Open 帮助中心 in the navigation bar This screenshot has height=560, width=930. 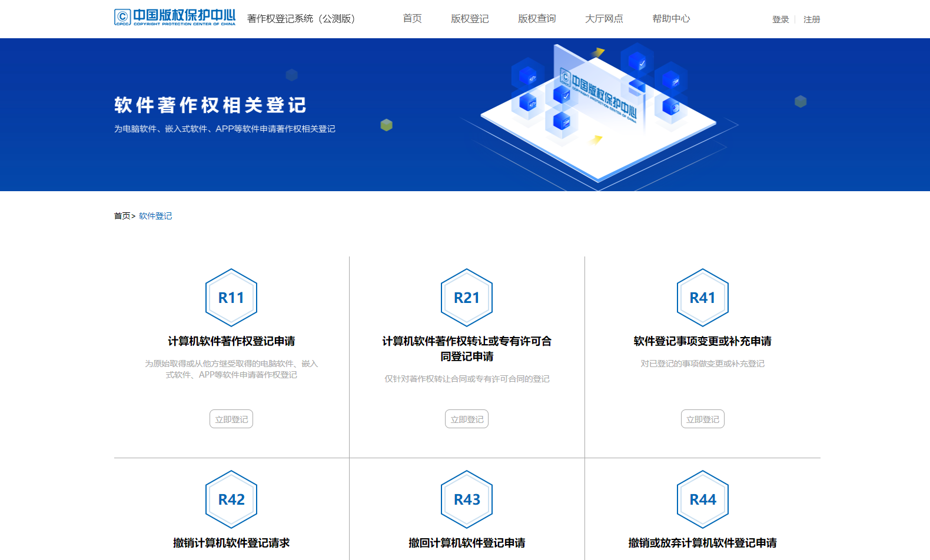[x=671, y=19]
